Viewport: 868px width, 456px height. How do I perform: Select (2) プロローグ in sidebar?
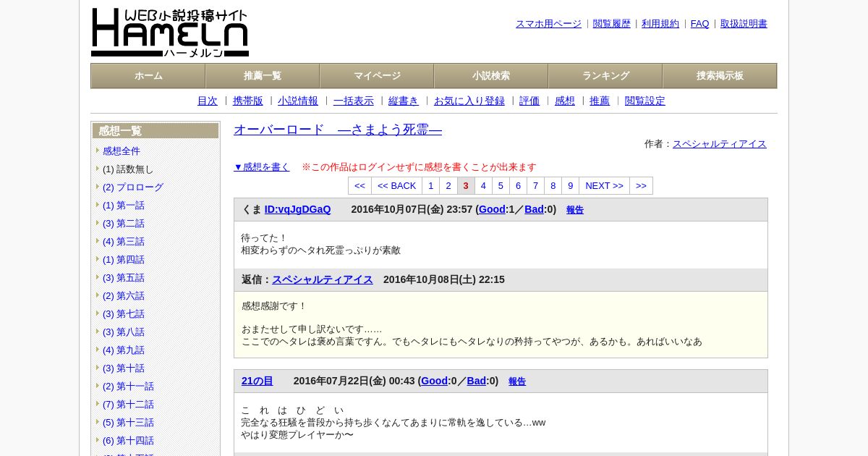[x=133, y=187]
